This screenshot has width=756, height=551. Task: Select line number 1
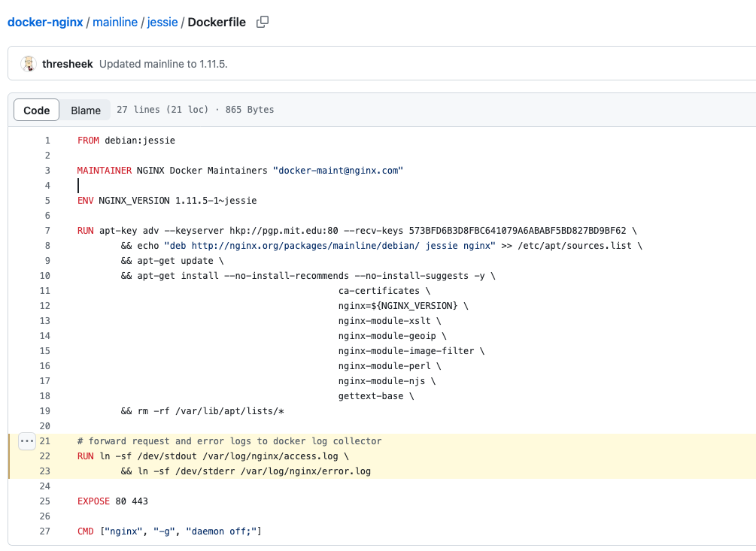[47, 141]
